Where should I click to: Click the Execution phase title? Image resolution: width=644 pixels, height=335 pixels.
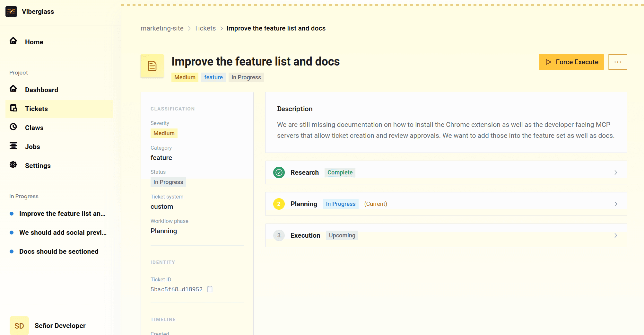coord(305,235)
